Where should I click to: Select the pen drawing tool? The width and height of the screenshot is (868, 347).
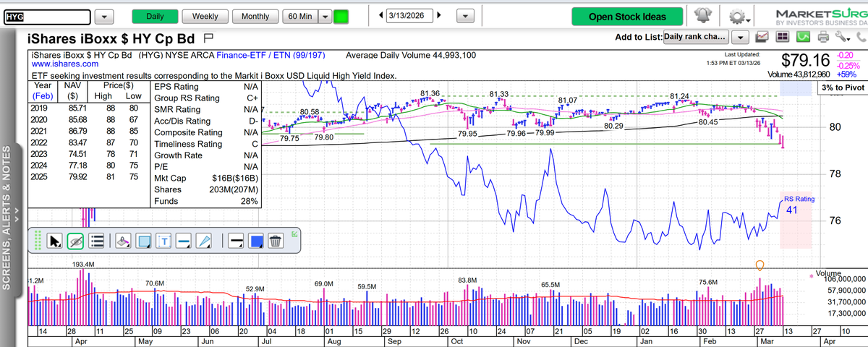[204, 241]
